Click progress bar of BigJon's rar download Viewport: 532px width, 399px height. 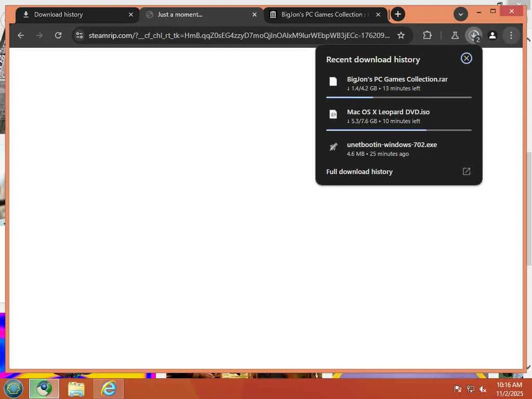point(398,97)
